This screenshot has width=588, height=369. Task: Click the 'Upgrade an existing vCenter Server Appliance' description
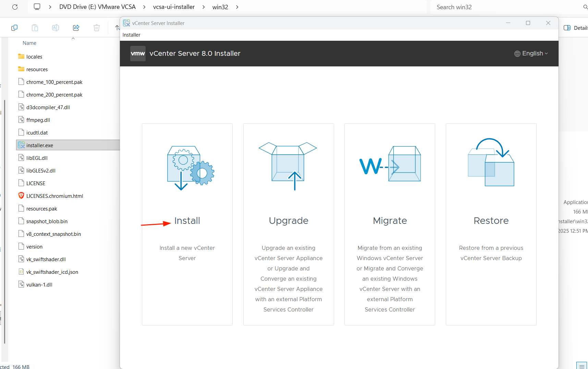[x=289, y=279]
